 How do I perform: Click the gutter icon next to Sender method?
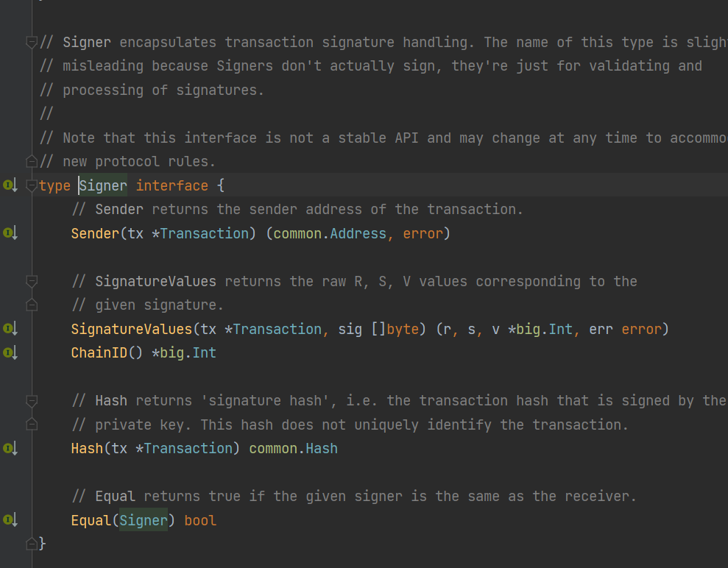tap(9, 233)
